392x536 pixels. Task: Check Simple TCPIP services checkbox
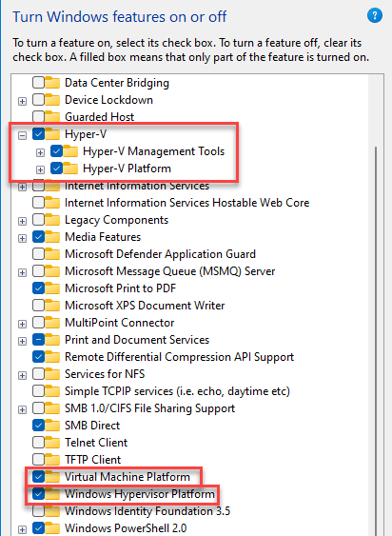pyautogui.click(x=38, y=391)
